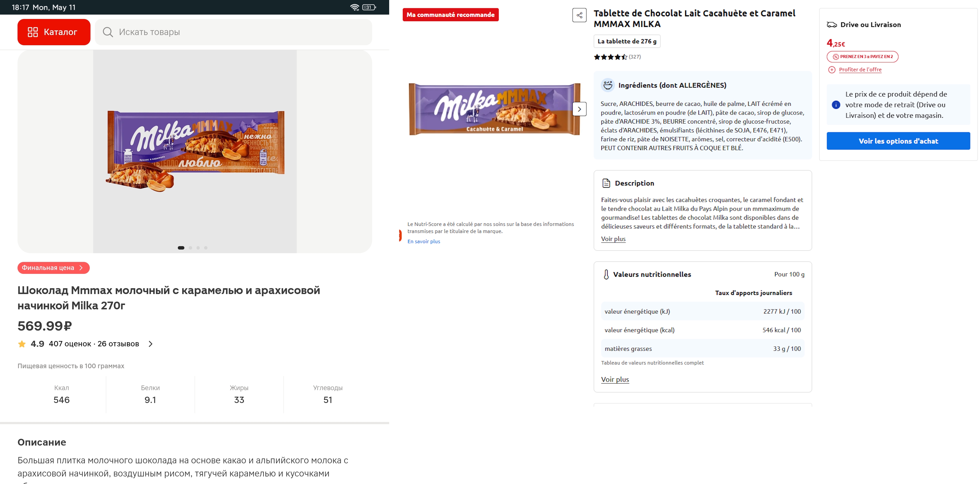The height and width of the screenshot is (484, 980).
Task: Show the next product image arrow
Action: coord(579,109)
